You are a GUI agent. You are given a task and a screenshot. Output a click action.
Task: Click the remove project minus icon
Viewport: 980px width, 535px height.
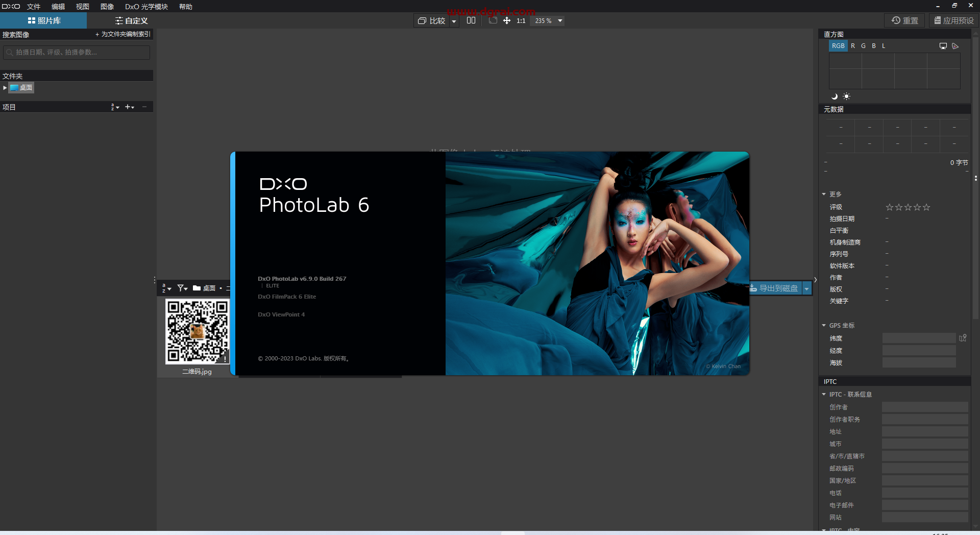click(144, 107)
